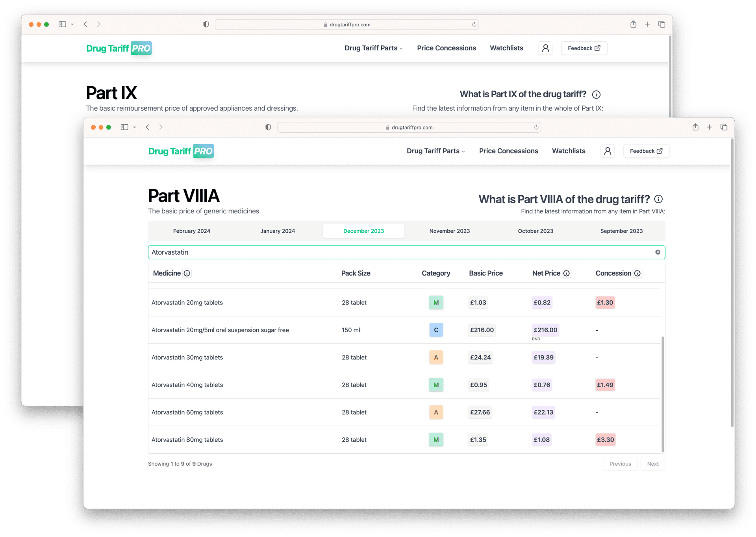756x537 pixels.
Task: Reload page in front browser window
Action: [536, 128]
